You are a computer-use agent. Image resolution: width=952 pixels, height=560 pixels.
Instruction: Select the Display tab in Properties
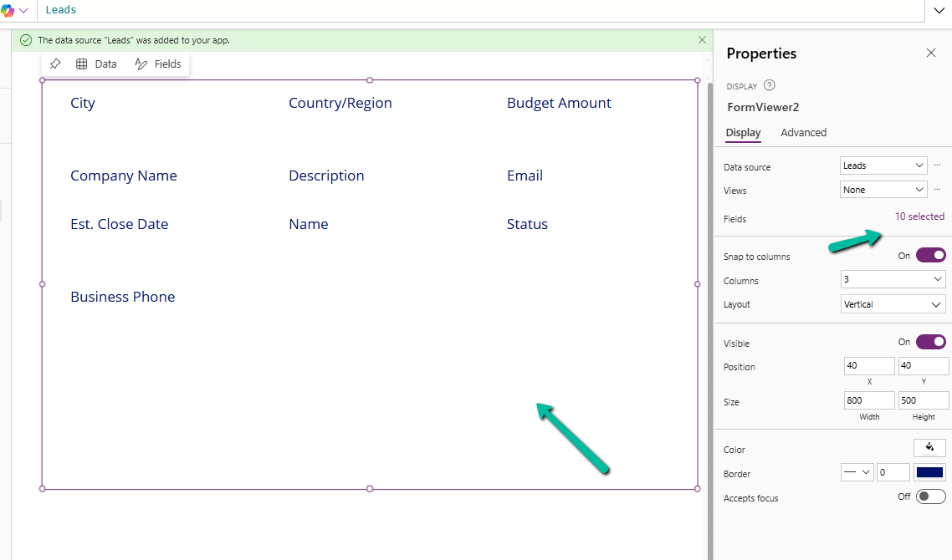coord(743,132)
